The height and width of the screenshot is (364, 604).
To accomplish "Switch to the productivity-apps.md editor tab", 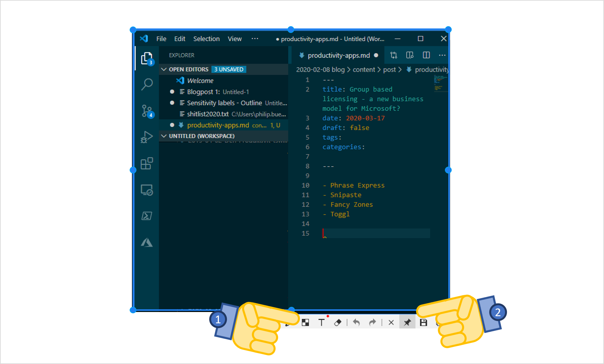I will pyautogui.click(x=339, y=55).
